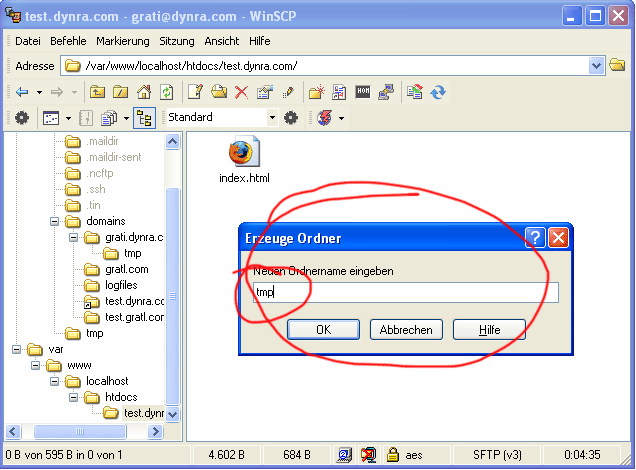
Task: Expand the address path dropdown
Action: (597, 66)
